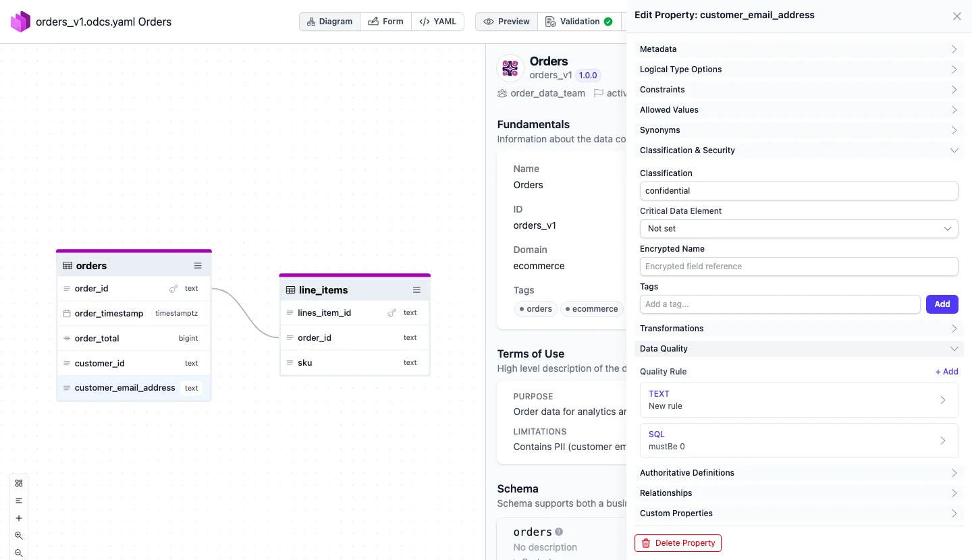Screen dimensions: 972x560
Task: Collapse the Data Quality section
Action: click(799, 349)
